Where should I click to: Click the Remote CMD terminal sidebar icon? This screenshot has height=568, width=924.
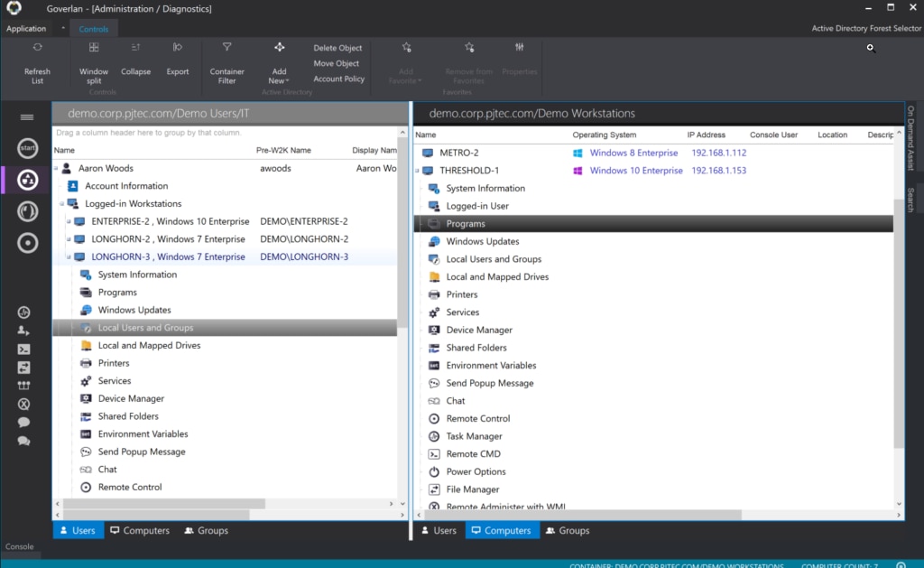[23, 349]
